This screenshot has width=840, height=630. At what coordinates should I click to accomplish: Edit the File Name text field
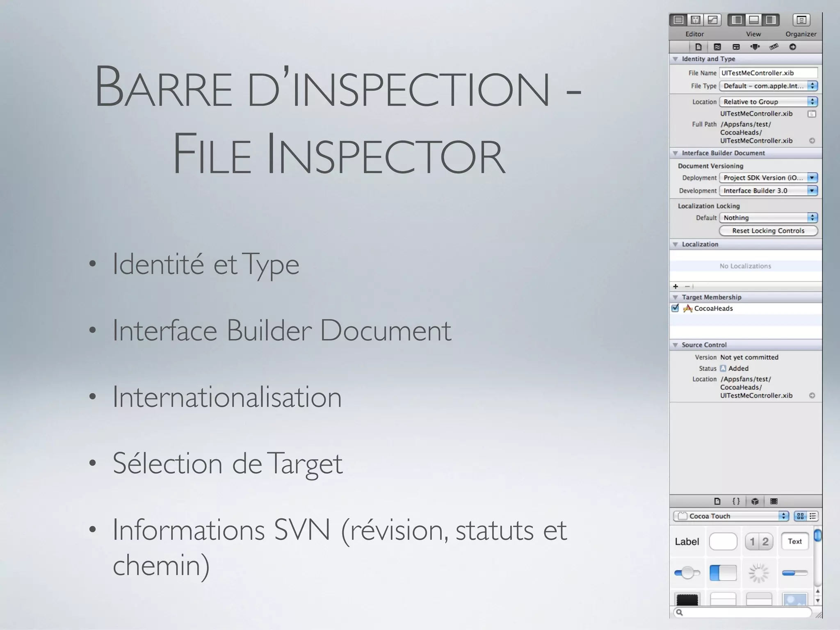pyautogui.click(x=768, y=73)
